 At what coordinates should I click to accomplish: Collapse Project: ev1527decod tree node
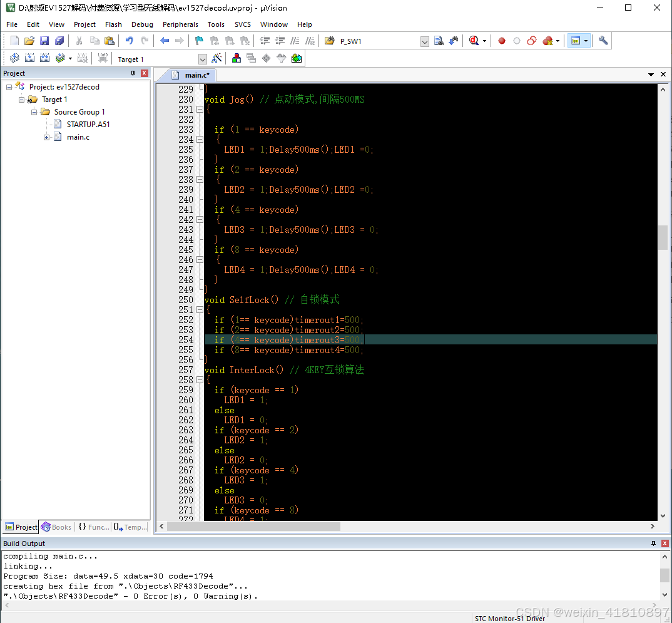(9, 87)
